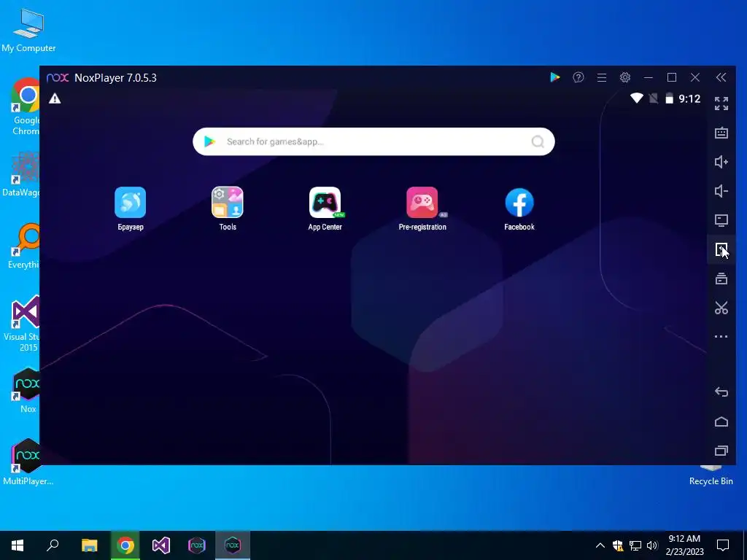The image size is (747, 560).
Task: Click the Nox multi-drive taskbar icon
Action: [x=197, y=545]
